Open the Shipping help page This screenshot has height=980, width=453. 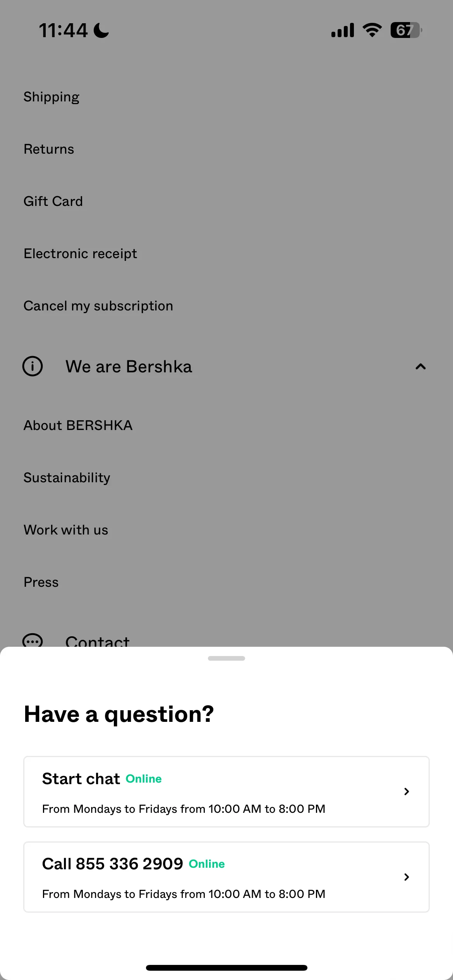coord(51,97)
